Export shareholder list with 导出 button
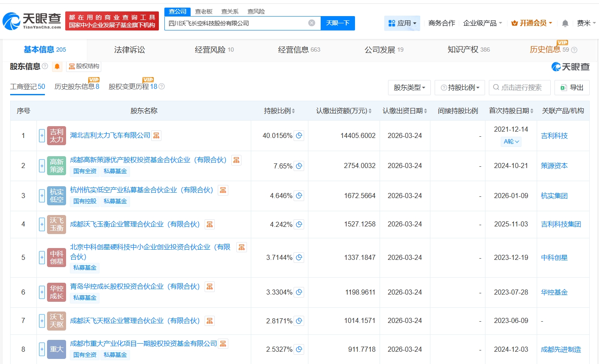599x364 pixels. click(x=572, y=88)
